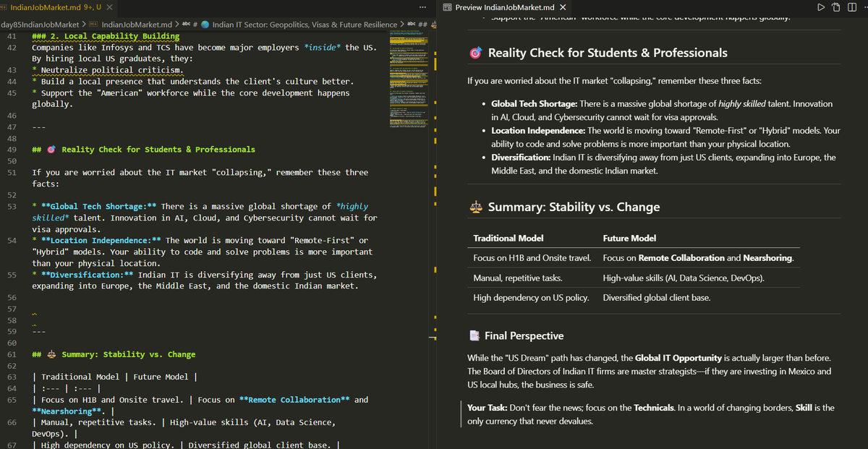Click '**Diversification:**' in the editor source
This screenshot has height=449, width=868.
point(88,275)
